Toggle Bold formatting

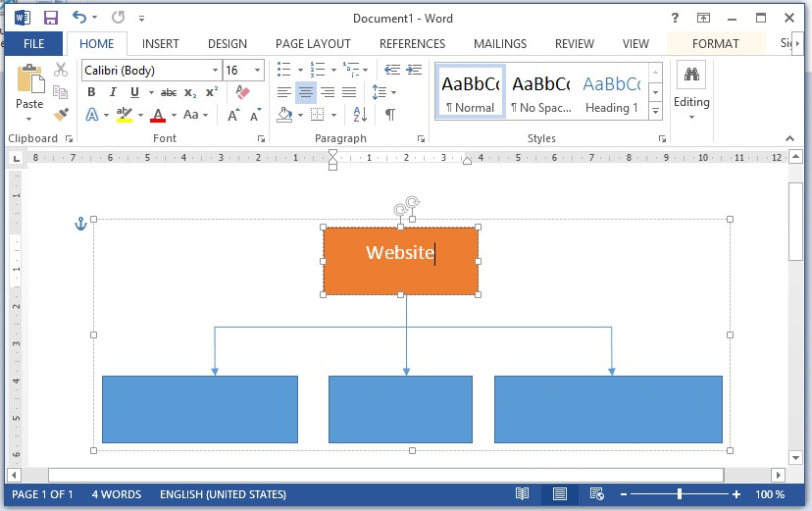91,92
